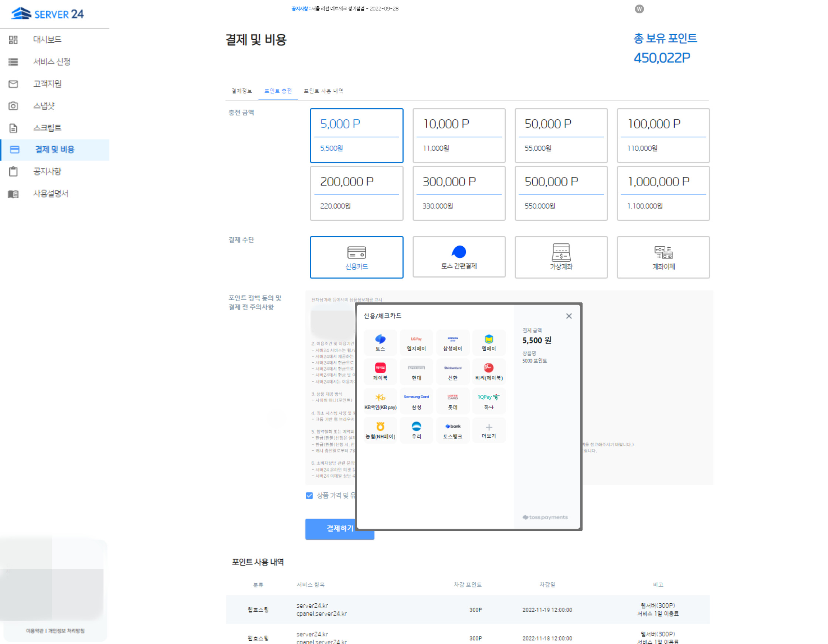Click the 450,022P total points value

(x=662, y=58)
